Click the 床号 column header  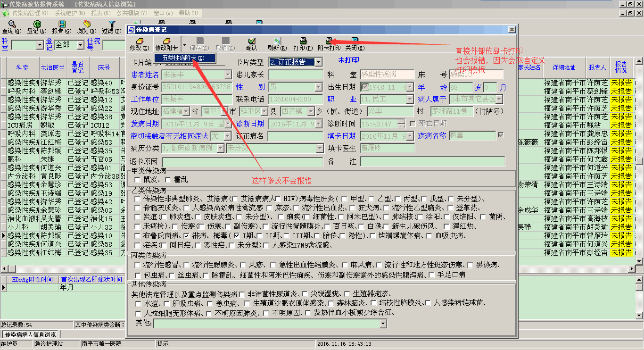(x=104, y=67)
